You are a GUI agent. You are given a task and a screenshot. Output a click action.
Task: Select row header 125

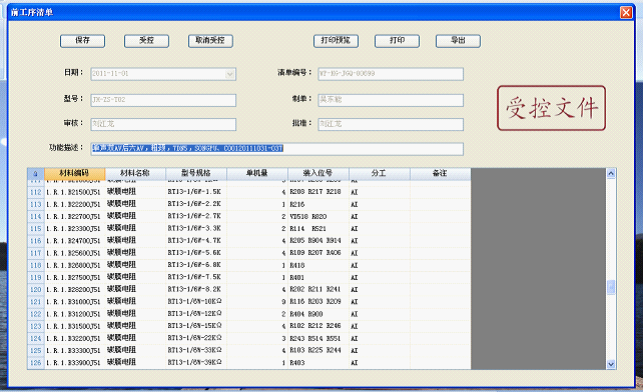(36, 351)
